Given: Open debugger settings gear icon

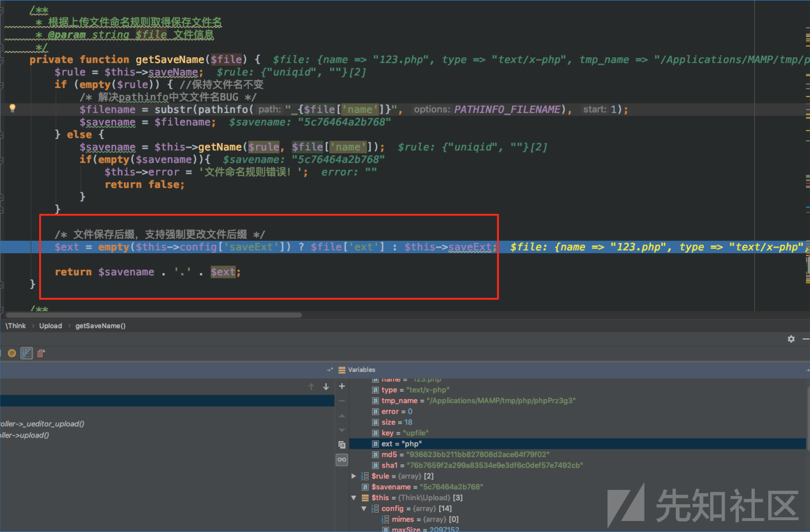Looking at the screenshot, I should click(x=791, y=339).
